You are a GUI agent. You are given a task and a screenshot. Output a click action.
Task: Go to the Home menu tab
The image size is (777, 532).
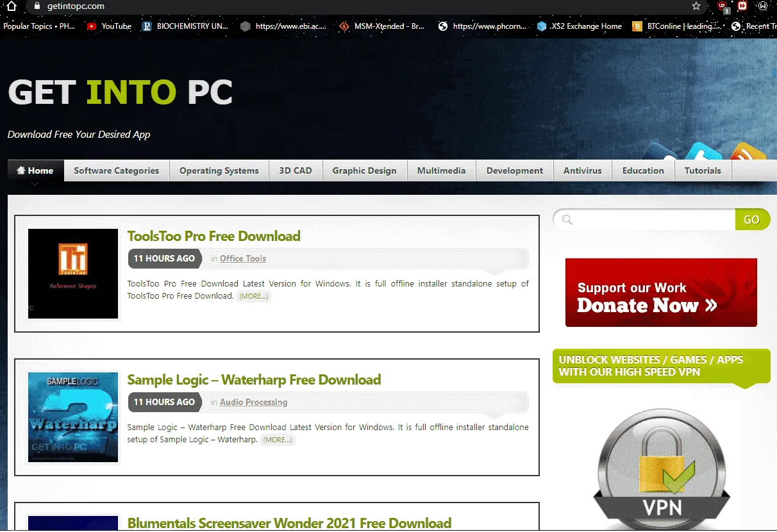tap(35, 170)
